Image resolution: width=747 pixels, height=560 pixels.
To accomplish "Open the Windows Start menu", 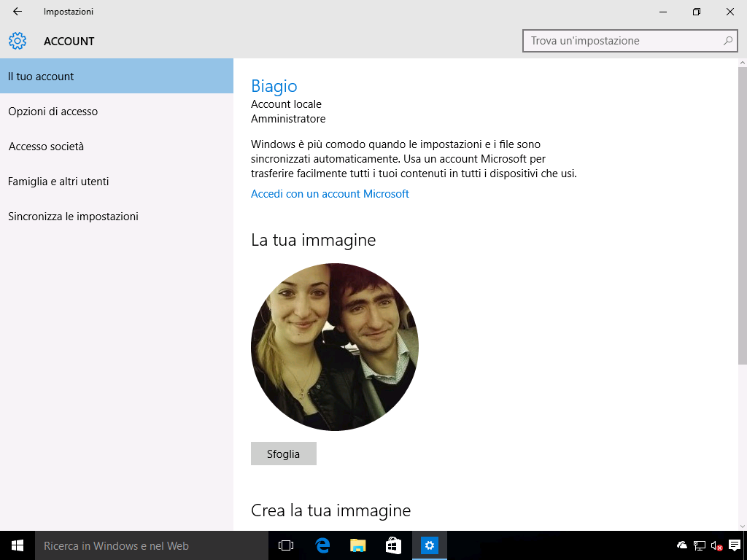I will point(18,545).
